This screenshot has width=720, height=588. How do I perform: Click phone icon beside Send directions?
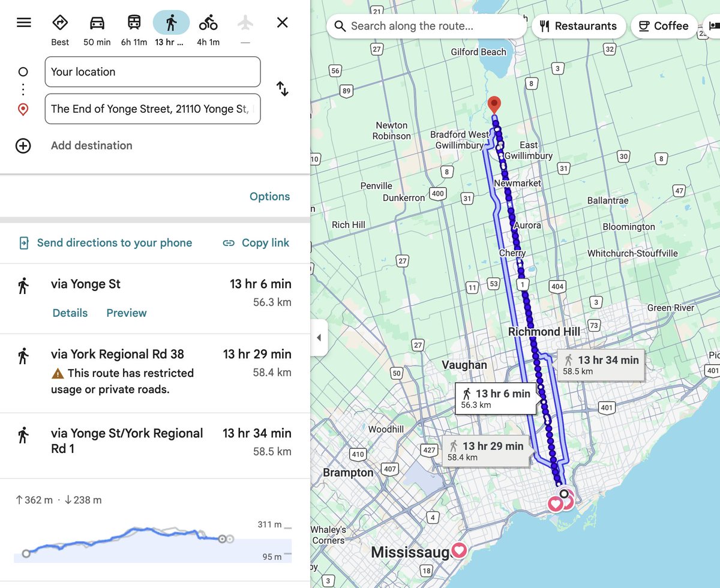tap(23, 243)
